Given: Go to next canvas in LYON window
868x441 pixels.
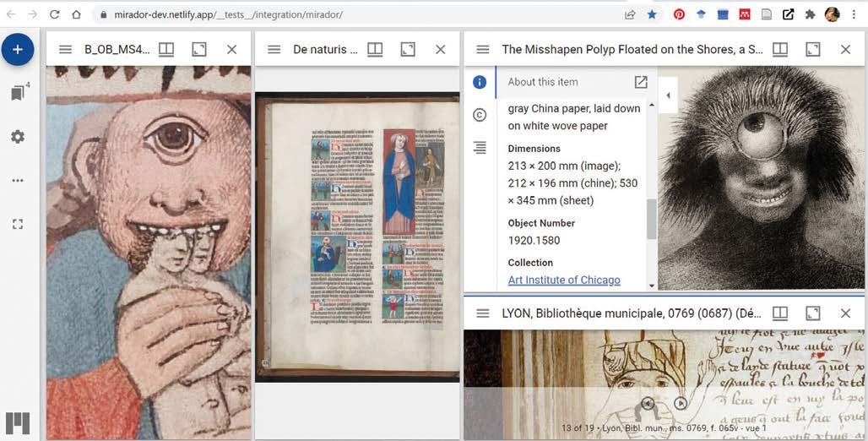Looking at the screenshot, I should [681, 403].
